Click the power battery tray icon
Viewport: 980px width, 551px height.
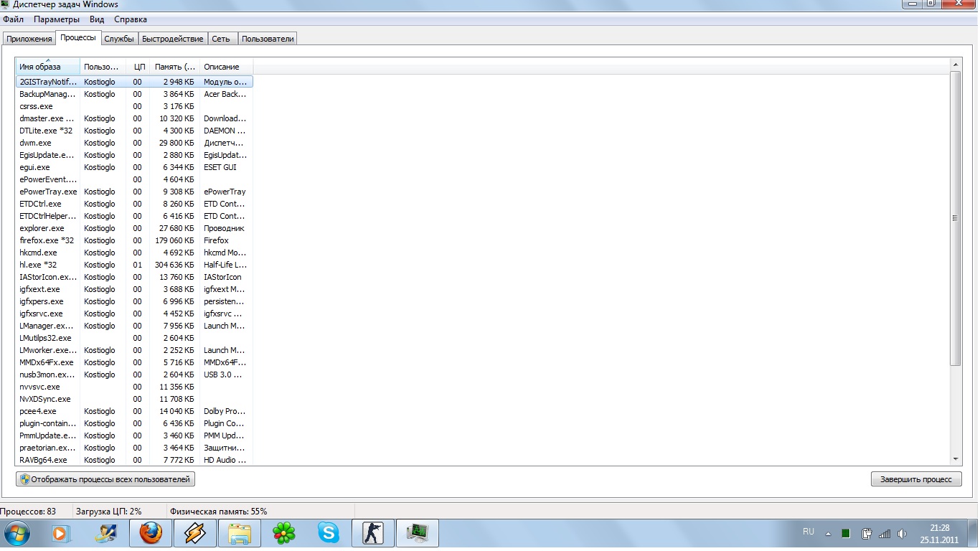point(866,533)
